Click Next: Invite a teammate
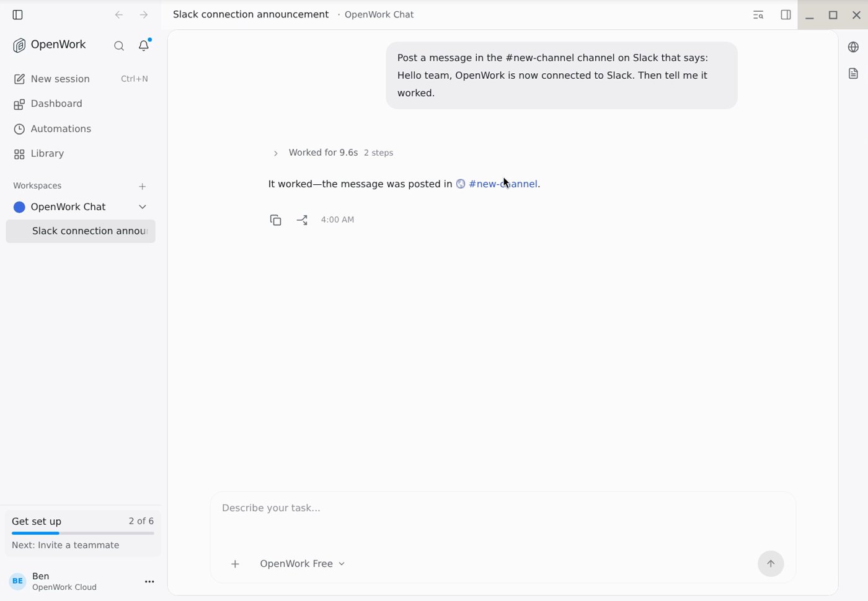868x601 pixels. tap(66, 545)
